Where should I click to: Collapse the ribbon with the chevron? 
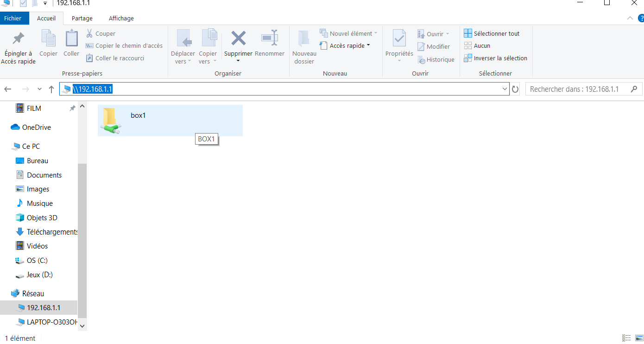[630, 18]
